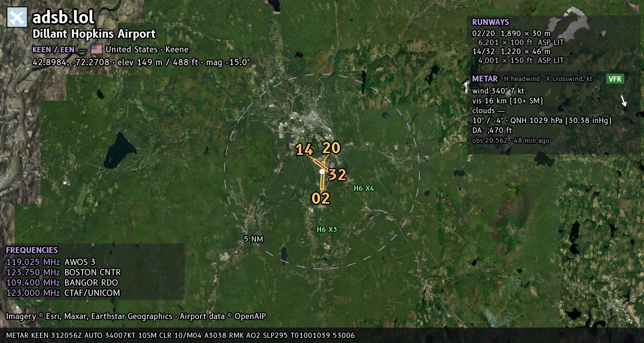Viewport: 644px width, 343px height.
Task: Click the 4,001 × 150 ft ASP LIT line
Action: click(x=521, y=61)
